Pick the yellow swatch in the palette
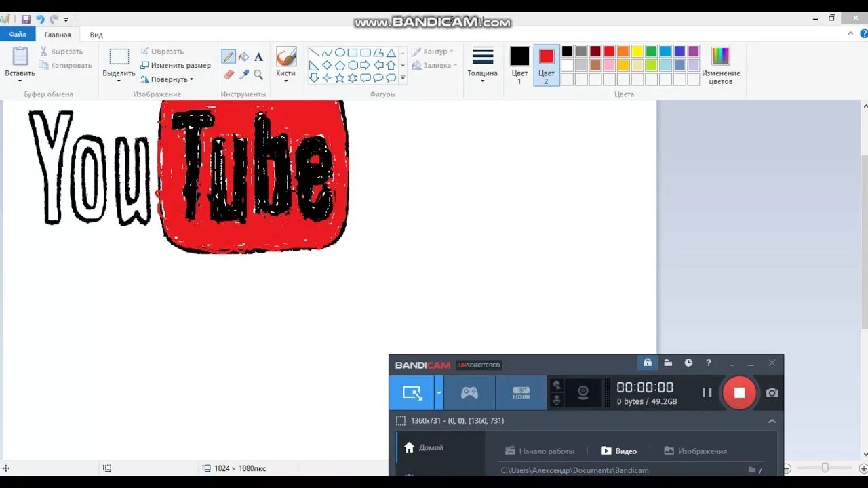The height and width of the screenshot is (488, 868). point(637,52)
